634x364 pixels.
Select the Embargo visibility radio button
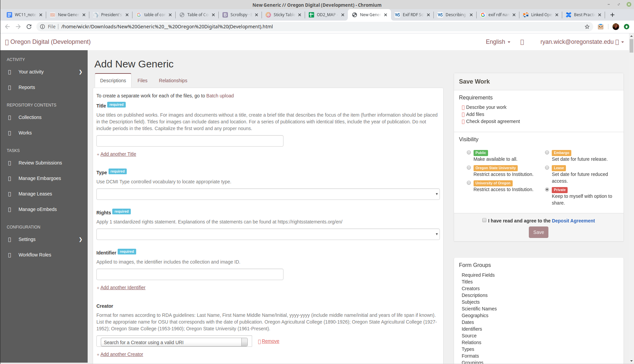(547, 152)
